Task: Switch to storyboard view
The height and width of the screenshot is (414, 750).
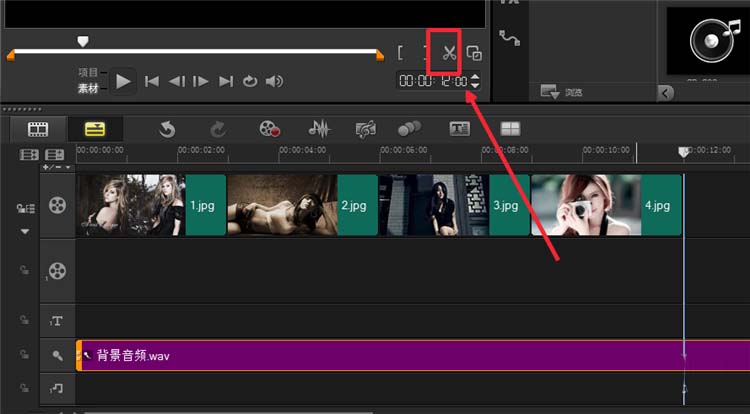Action: pyautogui.click(x=38, y=129)
